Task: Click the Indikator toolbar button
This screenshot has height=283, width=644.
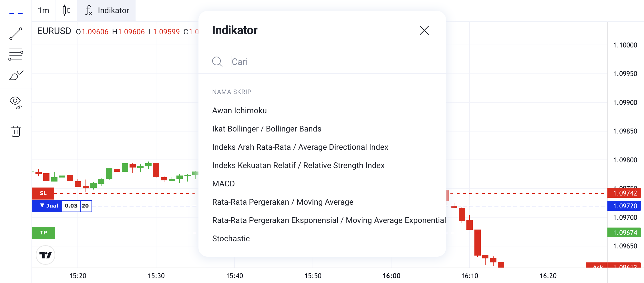Action: tap(106, 10)
